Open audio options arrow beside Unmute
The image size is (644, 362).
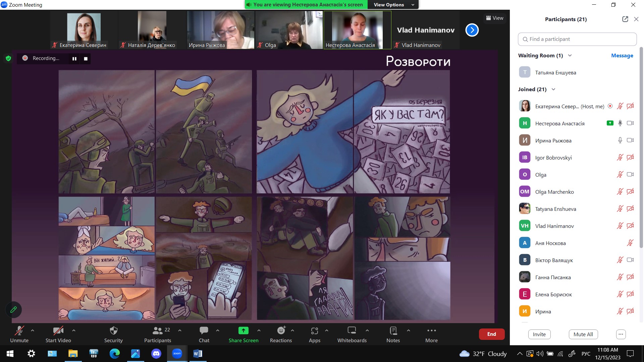click(33, 330)
